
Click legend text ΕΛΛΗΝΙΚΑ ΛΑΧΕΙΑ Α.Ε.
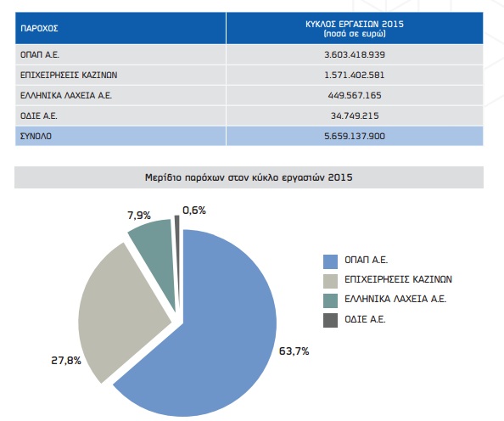[395, 299]
